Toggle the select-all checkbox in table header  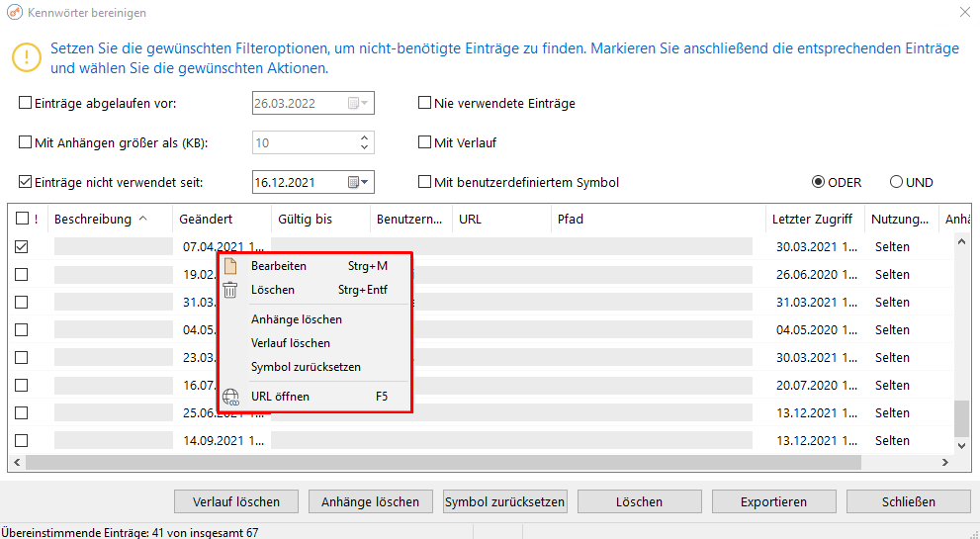[22, 219]
